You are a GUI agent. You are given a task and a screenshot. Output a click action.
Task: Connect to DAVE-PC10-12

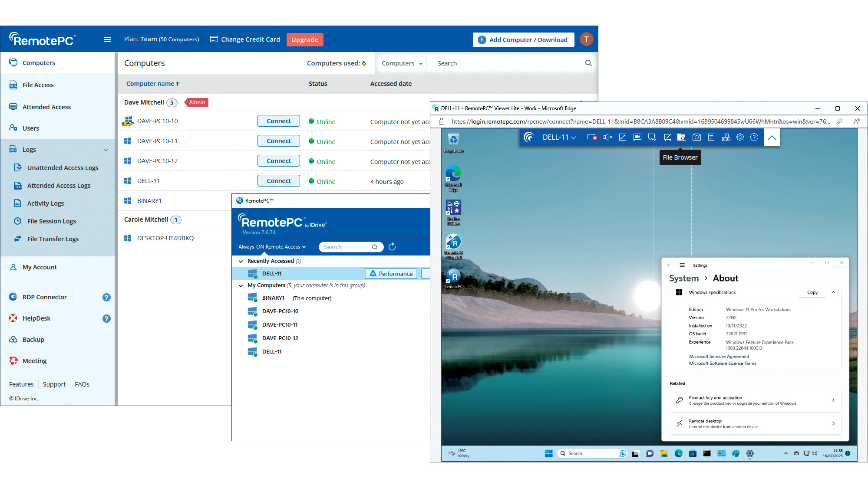point(279,161)
